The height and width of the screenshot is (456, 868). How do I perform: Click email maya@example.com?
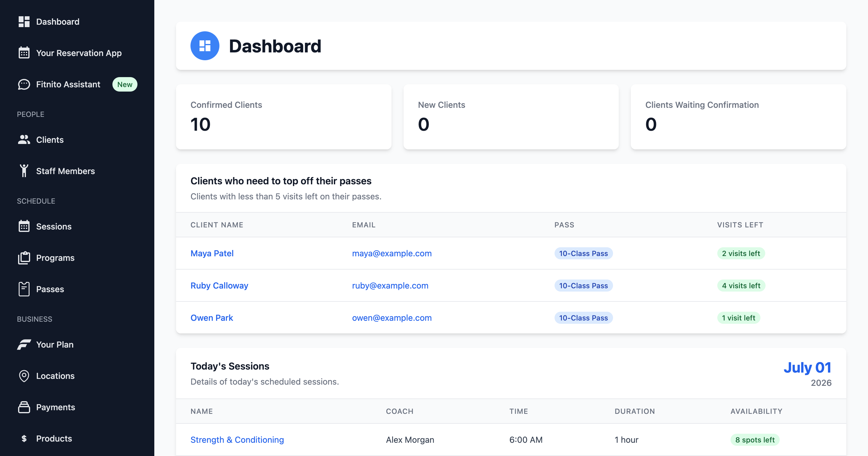(x=392, y=253)
